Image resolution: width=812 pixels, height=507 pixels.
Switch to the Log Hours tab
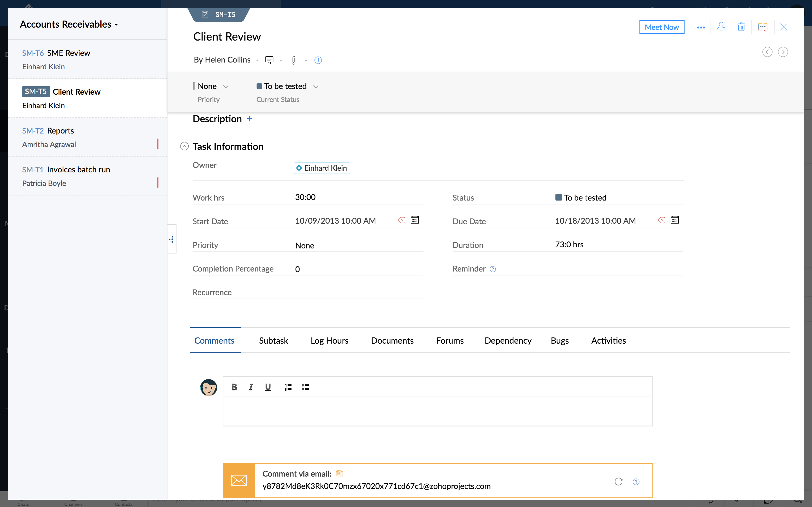[x=329, y=341]
